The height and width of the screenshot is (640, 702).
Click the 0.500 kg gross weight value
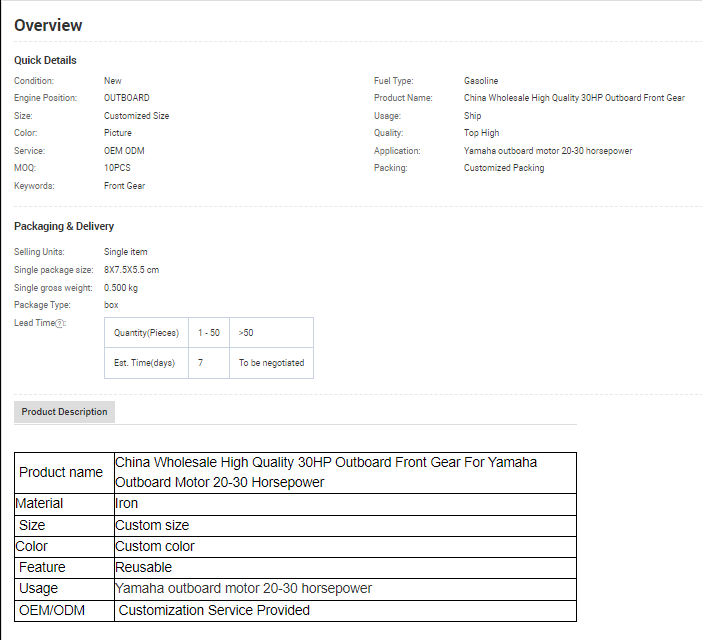[x=121, y=288]
